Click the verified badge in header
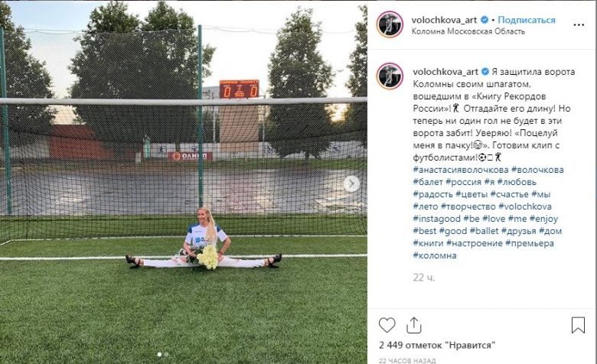Image resolution: width=597 pixels, height=364 pixels. coord(484,20)
